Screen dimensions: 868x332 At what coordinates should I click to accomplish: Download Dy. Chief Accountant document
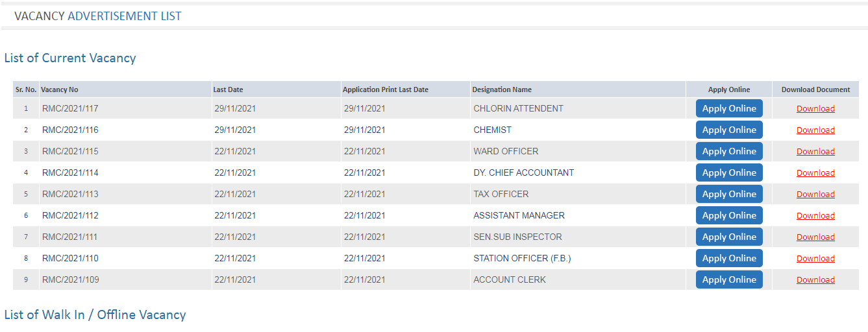[815, 173]
